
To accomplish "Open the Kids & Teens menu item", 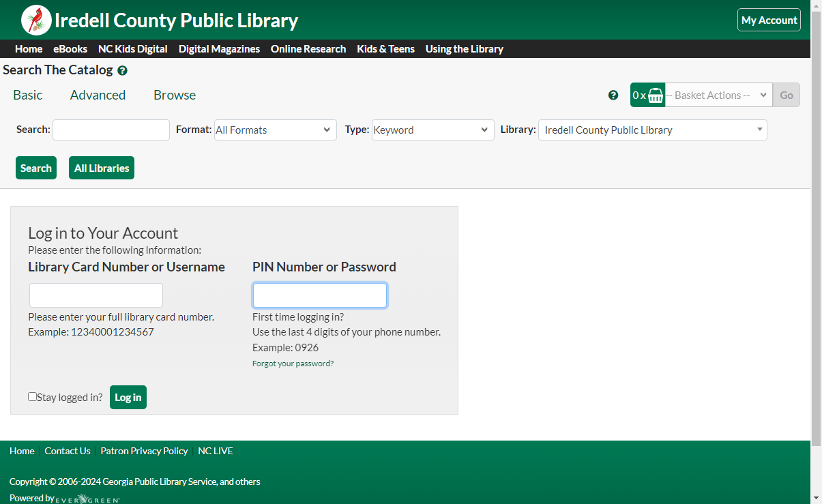I will click(385, 49).
